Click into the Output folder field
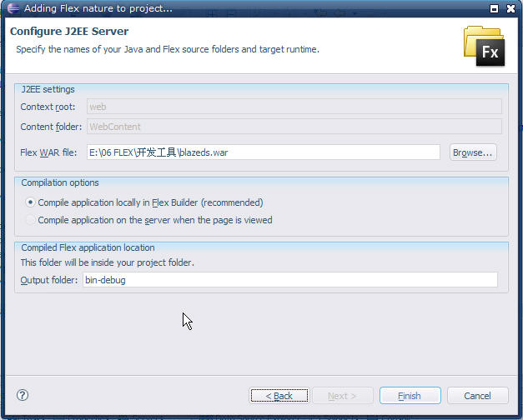 coord(290,280)
